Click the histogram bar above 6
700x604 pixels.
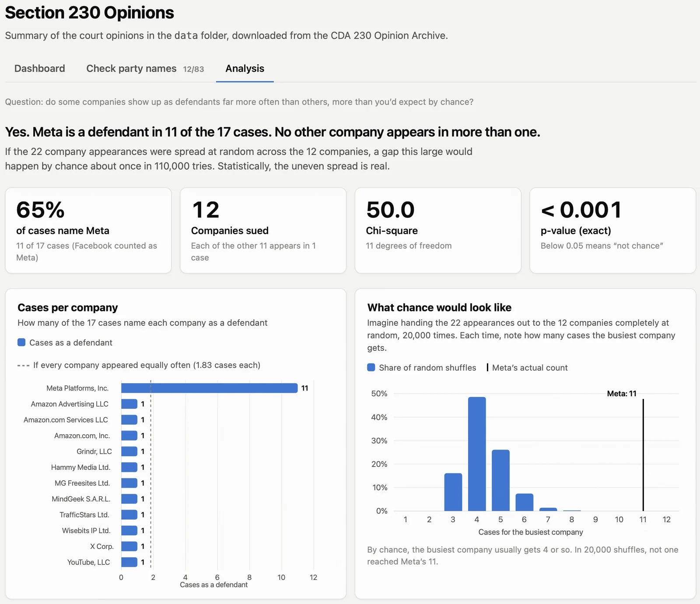pos(525,502)
